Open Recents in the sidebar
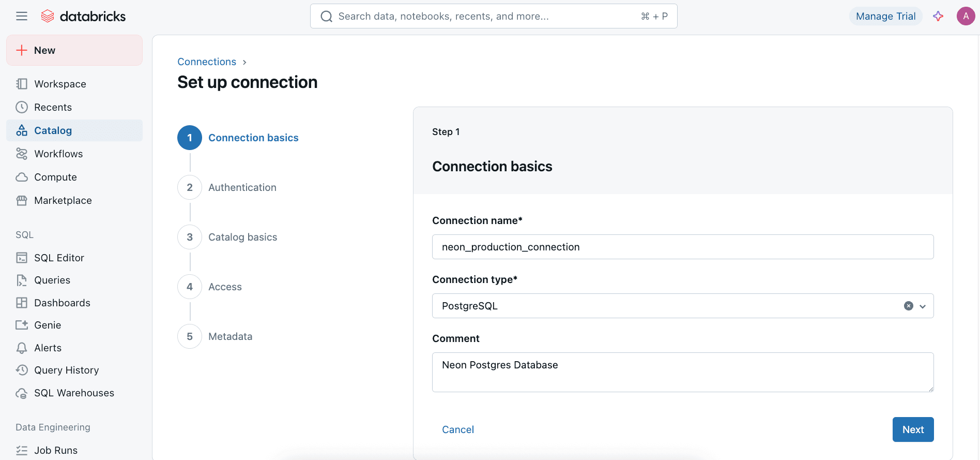The height and width of the screenshot is (460, 980). coord(74,107)
